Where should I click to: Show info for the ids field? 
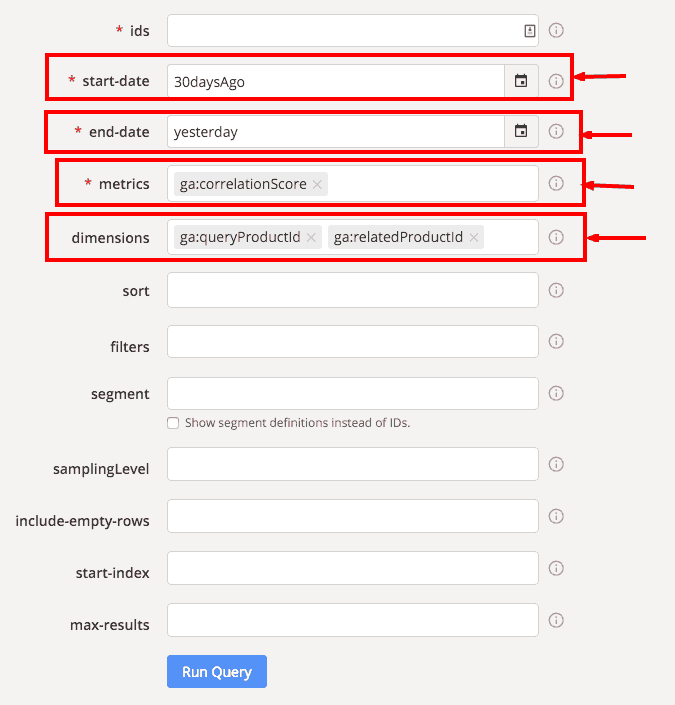[x=556, y=30]
